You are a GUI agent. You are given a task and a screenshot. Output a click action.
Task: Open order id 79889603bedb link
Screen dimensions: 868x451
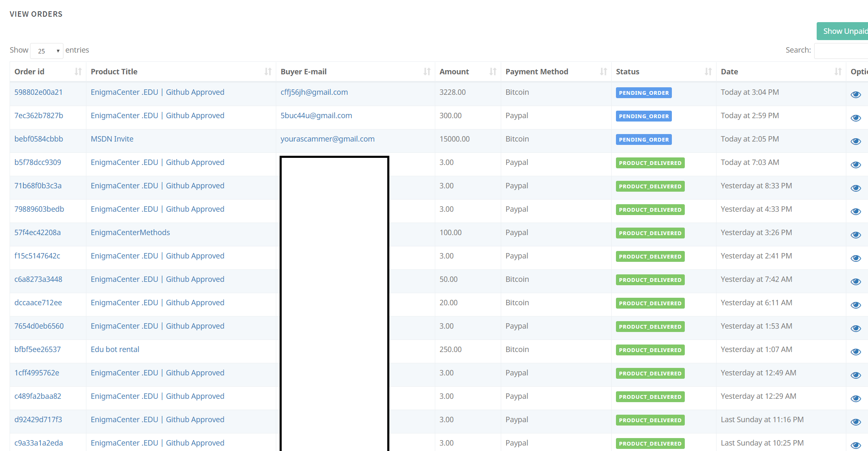(x=39, y=209)
